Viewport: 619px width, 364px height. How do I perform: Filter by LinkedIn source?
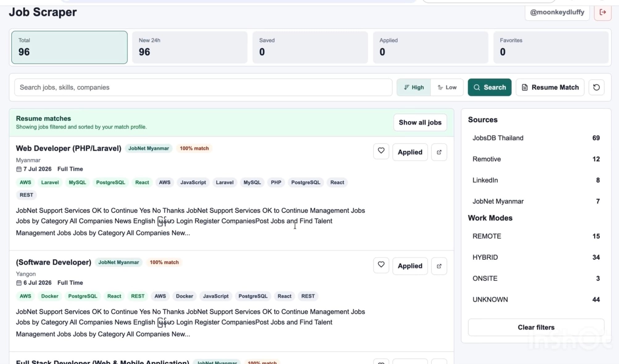pos(536,180)
